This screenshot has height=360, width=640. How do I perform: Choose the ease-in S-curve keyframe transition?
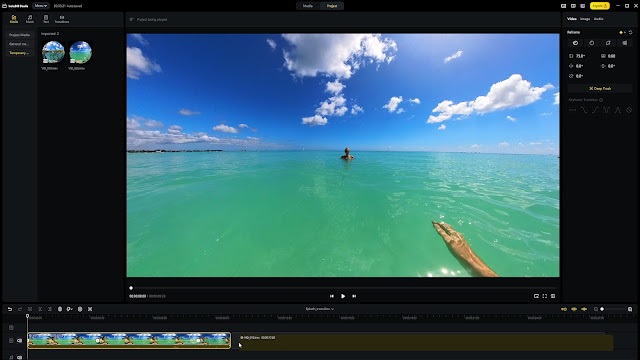(x=596, y=110)
